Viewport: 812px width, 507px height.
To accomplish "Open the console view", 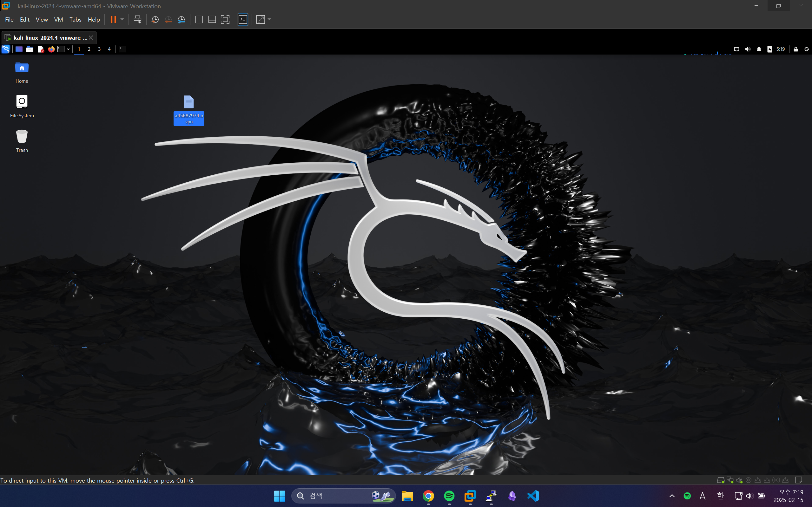I will (243, 19).
